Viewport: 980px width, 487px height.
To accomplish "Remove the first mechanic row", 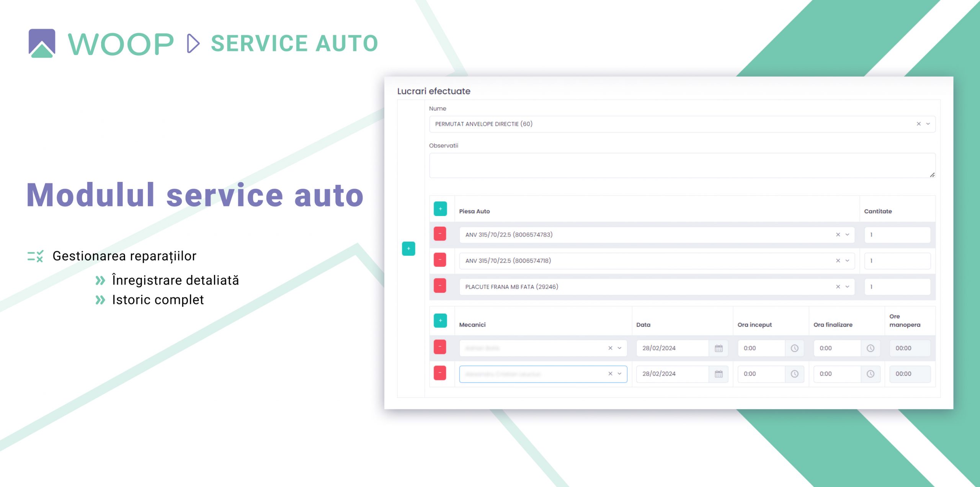I will [440, 347].
